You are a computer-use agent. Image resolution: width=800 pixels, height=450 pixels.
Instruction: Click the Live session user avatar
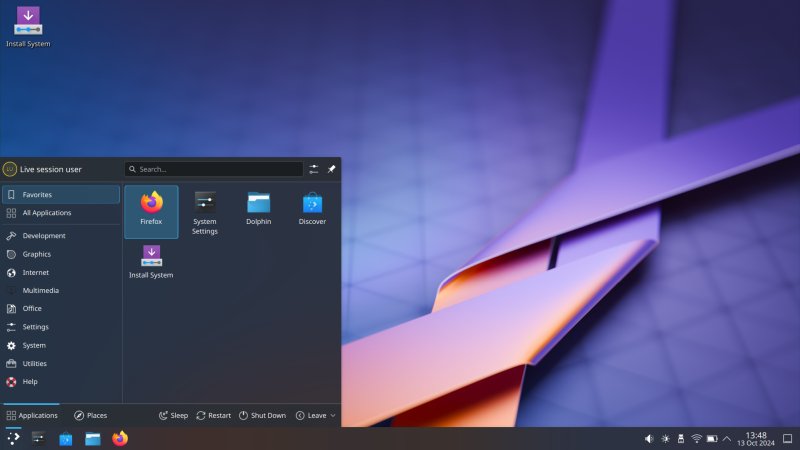tap(10, 169)
